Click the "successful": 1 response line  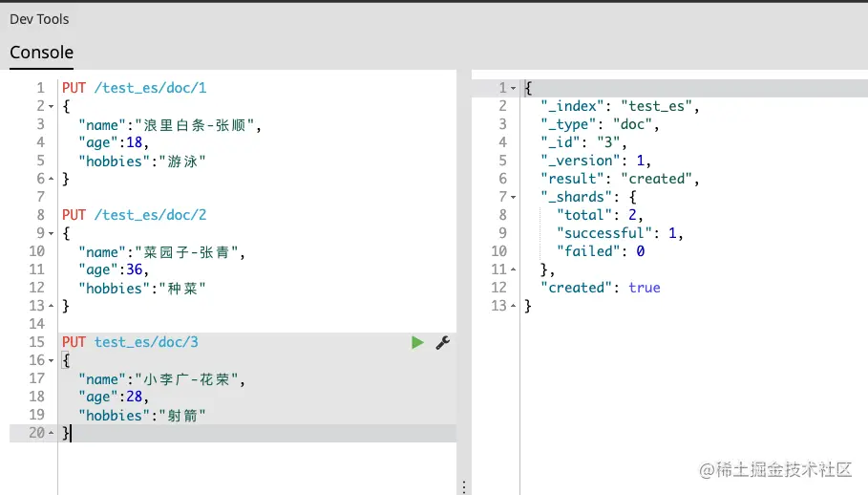pos(620,233)
